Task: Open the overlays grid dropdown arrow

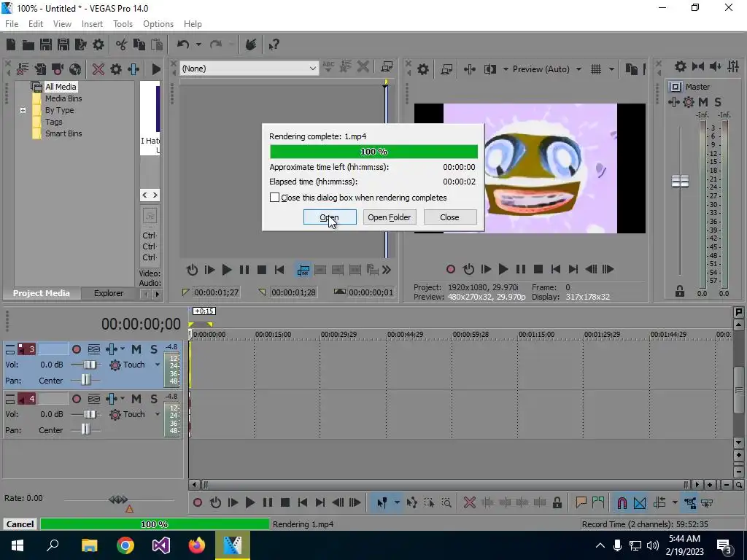Action: click(611, 69)
